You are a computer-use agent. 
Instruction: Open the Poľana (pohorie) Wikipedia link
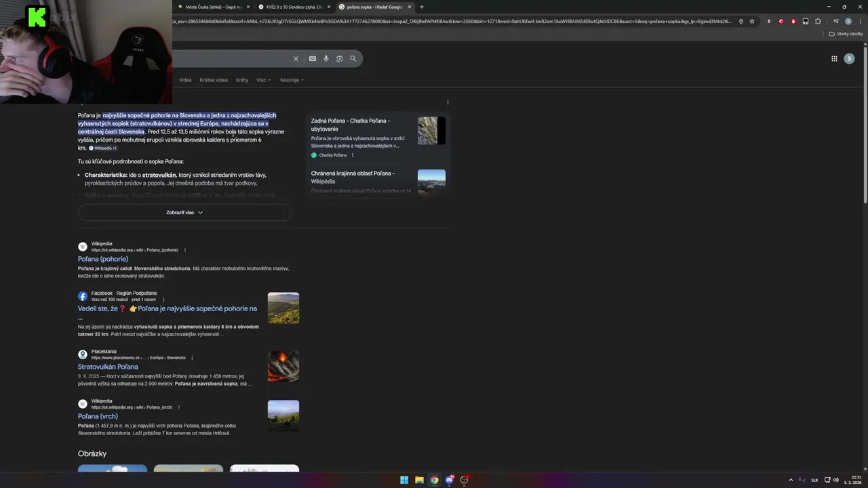coord(103,259)
